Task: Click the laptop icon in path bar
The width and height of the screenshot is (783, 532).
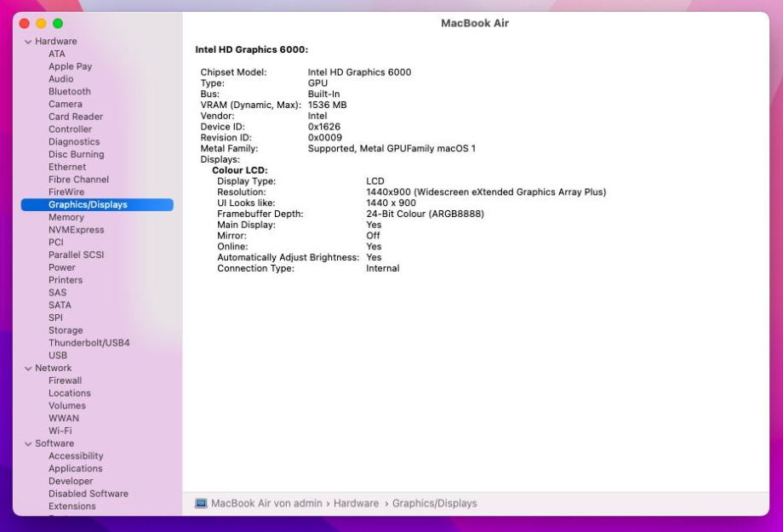Action: click(x=201, y=503)
